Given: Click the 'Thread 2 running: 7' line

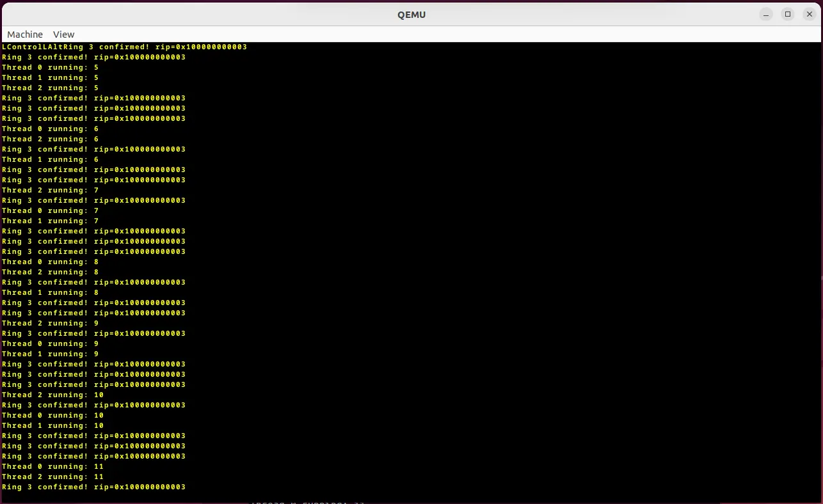Looking at the screenshot, I should tap(50, 191).
